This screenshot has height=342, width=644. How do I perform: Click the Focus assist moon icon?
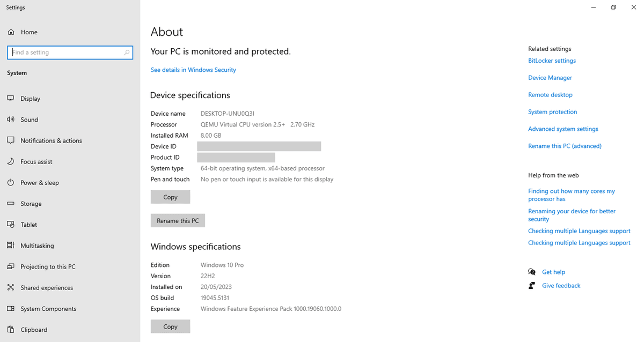(10, 161)
